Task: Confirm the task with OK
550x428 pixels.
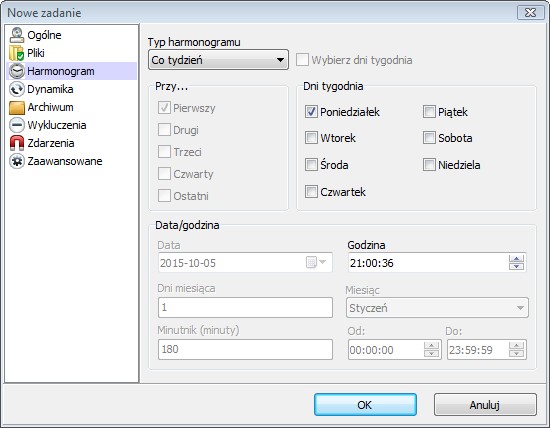Action: (365, 404)
